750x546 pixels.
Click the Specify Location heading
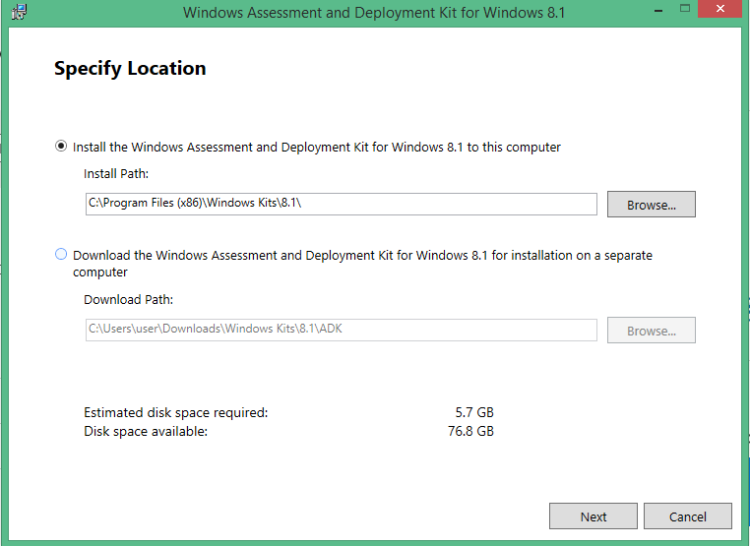[x=130, y=69]
